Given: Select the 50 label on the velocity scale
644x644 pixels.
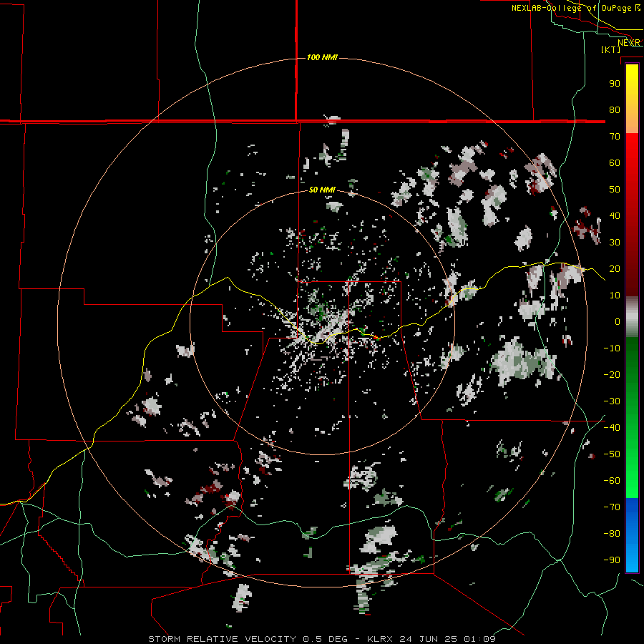Looking at the screenshot, I should [615, 190].
